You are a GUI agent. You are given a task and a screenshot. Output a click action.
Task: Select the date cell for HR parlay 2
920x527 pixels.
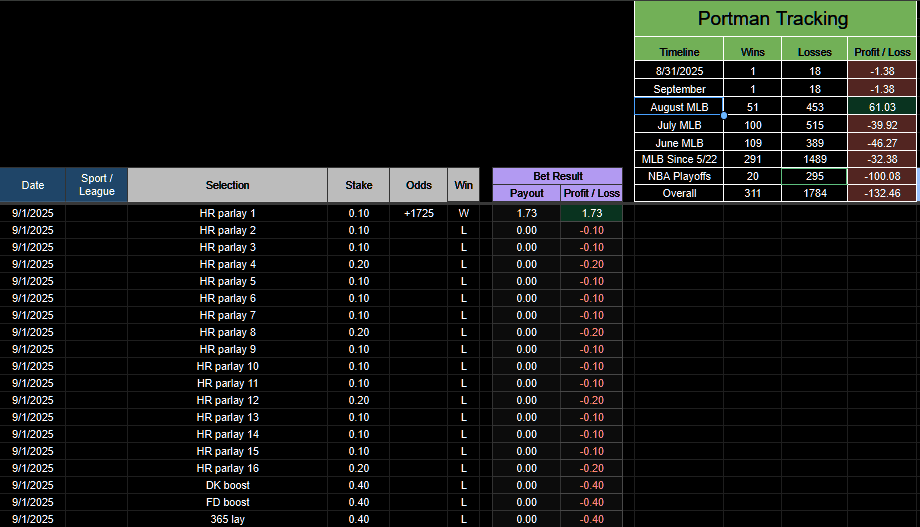click(33, 230)
